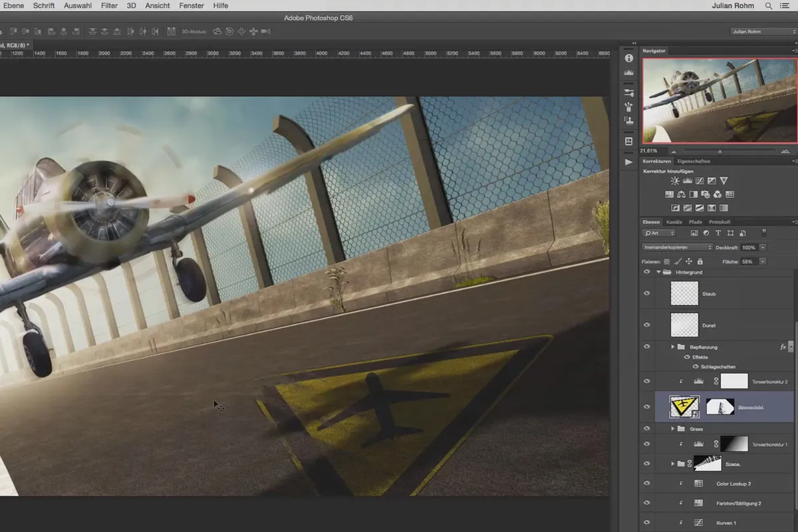Click the lock-all padlock icon next to Fixieren

click(x=700, y=262)
